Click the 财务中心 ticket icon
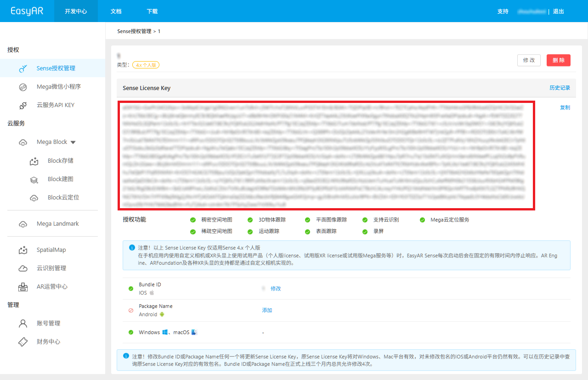Screen dimensions: 588x380 [23, 342]
